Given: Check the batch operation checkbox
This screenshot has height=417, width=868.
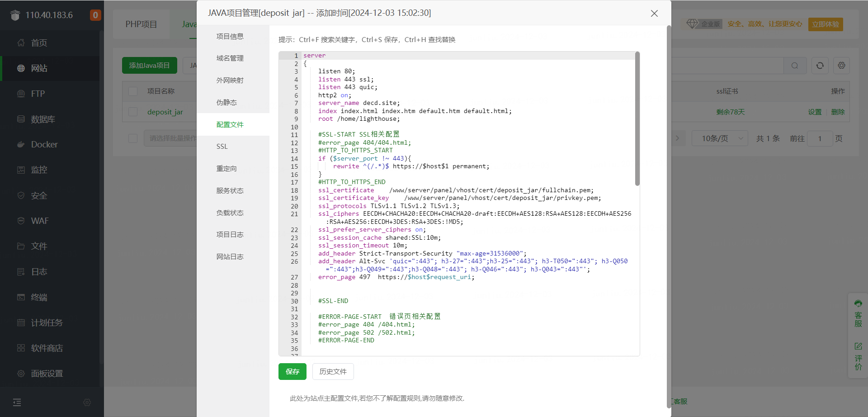Looking at the screenshot, I should (x=133, y=138).
